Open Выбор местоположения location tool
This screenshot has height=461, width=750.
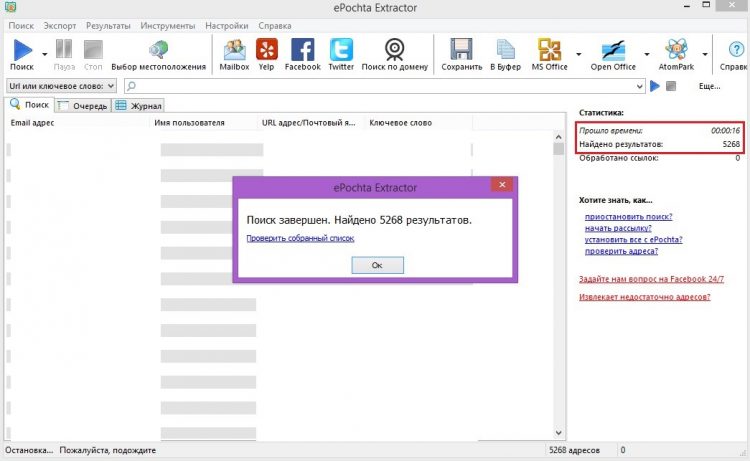pyautogui.click(x=158, y=50)
